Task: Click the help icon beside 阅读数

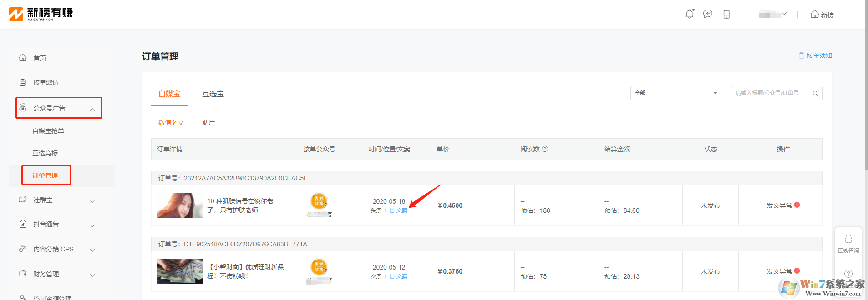Action: (x=545, y=149)
